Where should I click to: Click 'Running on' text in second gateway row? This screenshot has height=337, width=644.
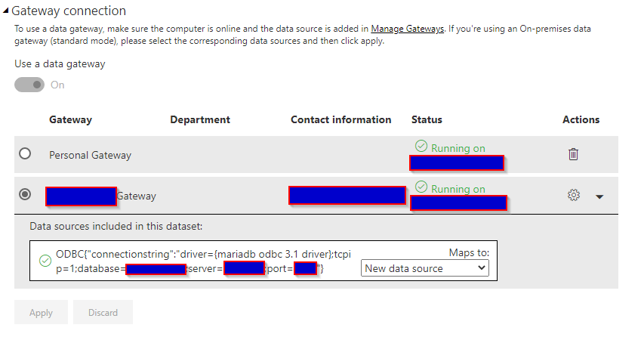(458, 189)
